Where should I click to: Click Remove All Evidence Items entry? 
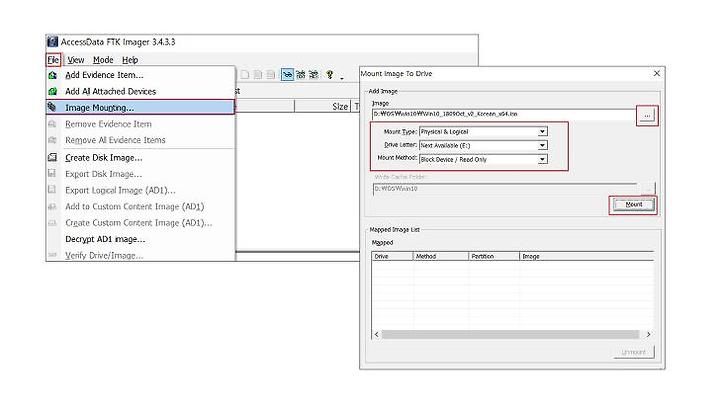click(x=141, y=140)
